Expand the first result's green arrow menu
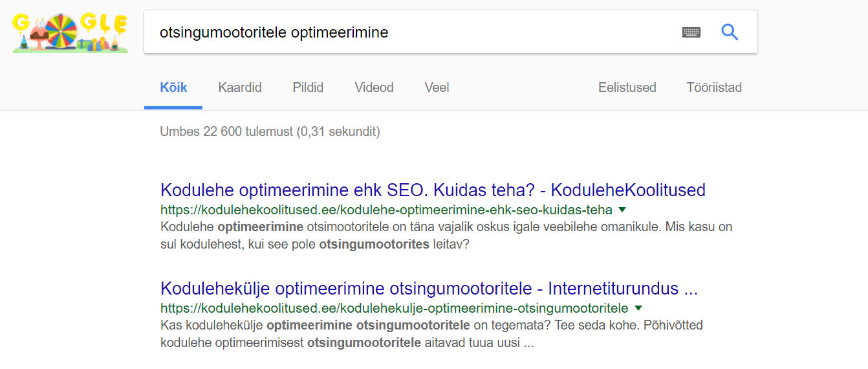Screen dimensions: 868x369 [622, 210]
